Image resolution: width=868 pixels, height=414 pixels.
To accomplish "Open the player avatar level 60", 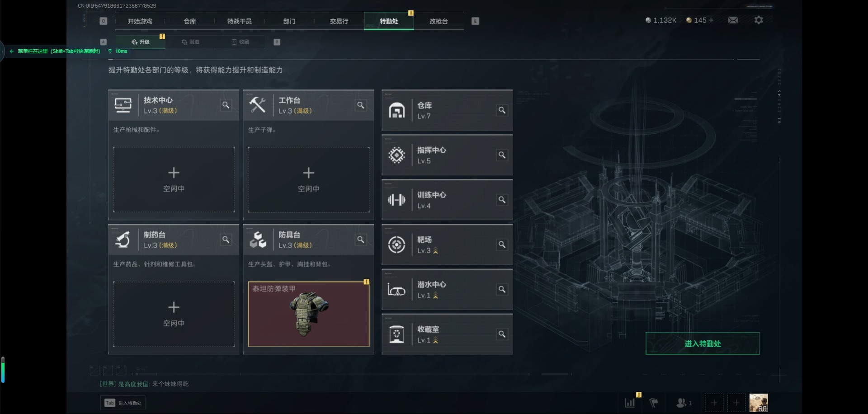I will coord(759,403).
